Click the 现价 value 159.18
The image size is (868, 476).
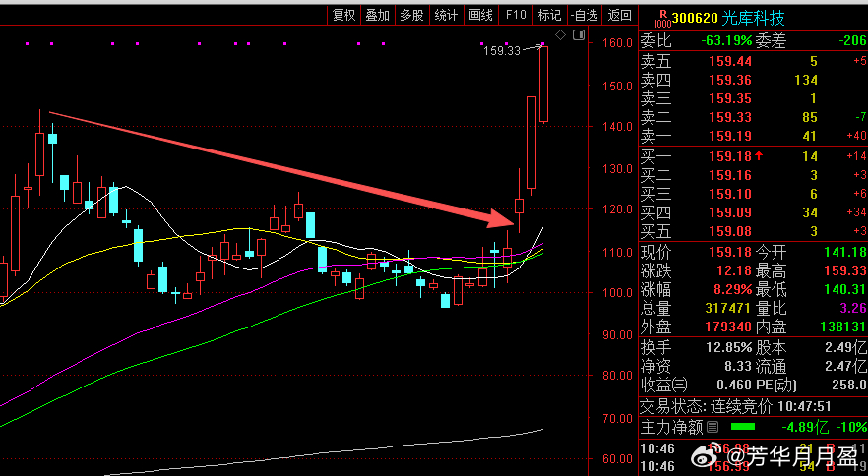pos(730,253)
